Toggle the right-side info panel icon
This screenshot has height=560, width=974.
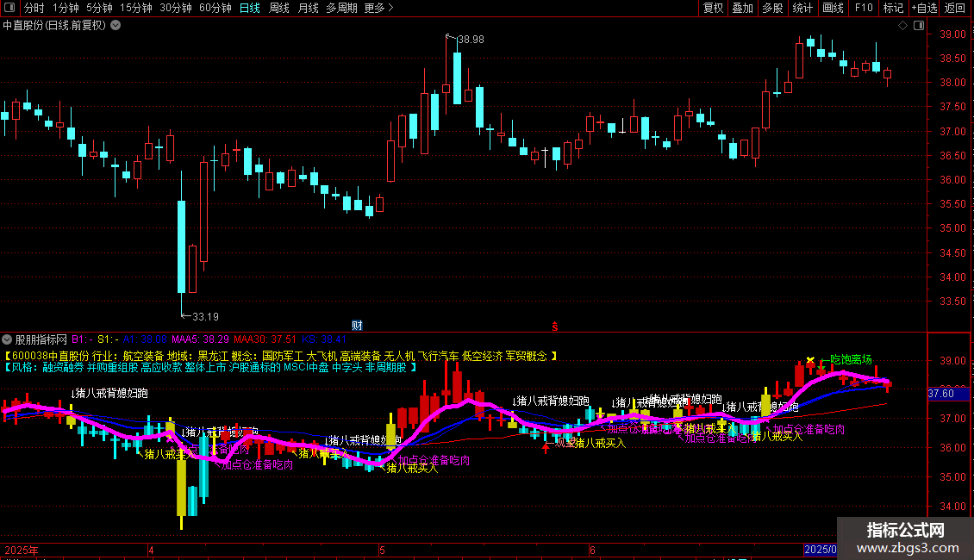(919, 26)
